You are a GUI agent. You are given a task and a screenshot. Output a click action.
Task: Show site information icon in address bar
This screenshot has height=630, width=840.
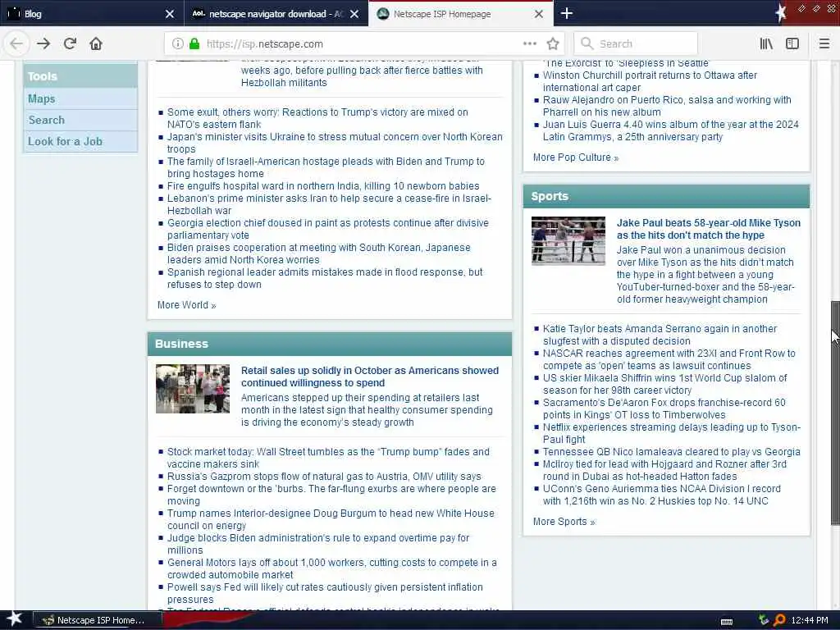point(178,44)
